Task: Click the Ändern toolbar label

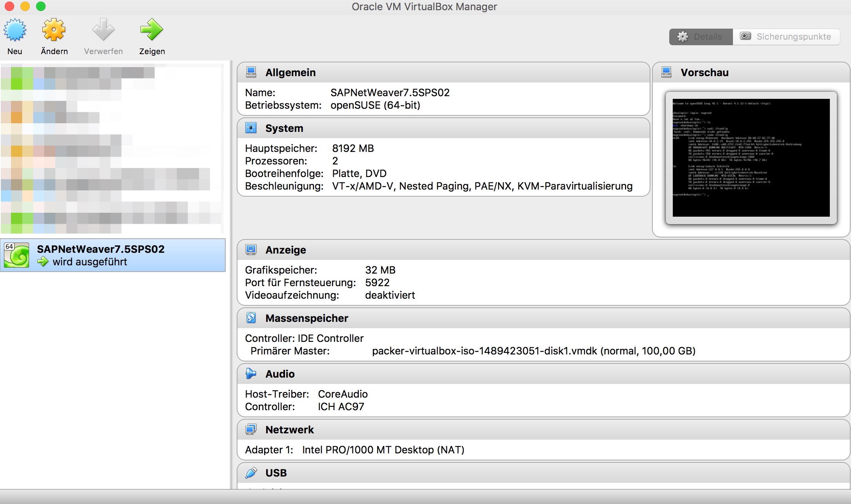Action: 54,51
